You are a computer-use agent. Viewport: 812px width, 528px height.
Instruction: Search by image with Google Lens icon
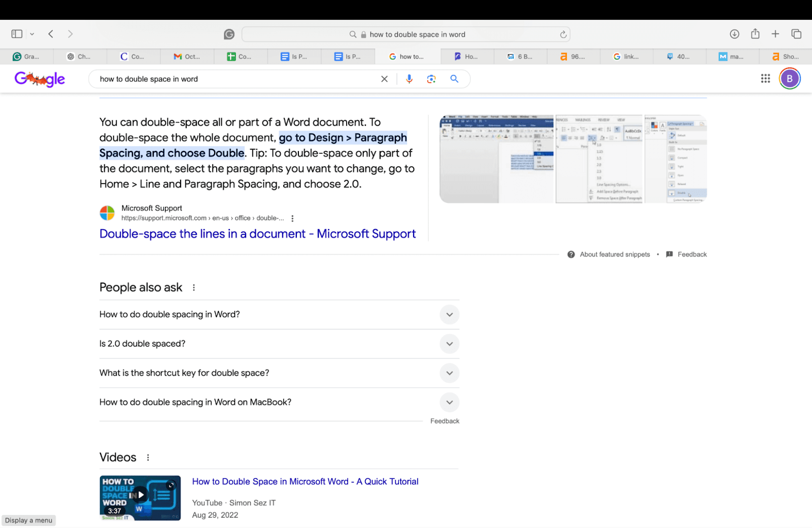click(x=431, y=79)
